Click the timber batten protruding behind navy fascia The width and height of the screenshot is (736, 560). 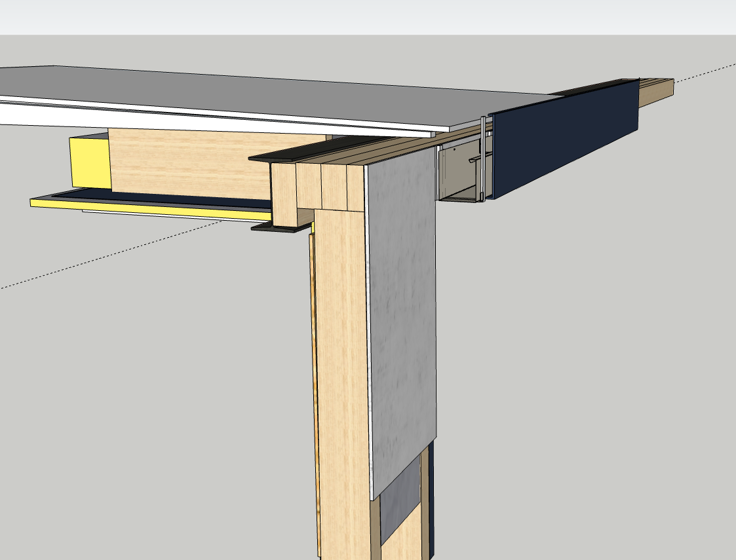(x=656, y=92)
